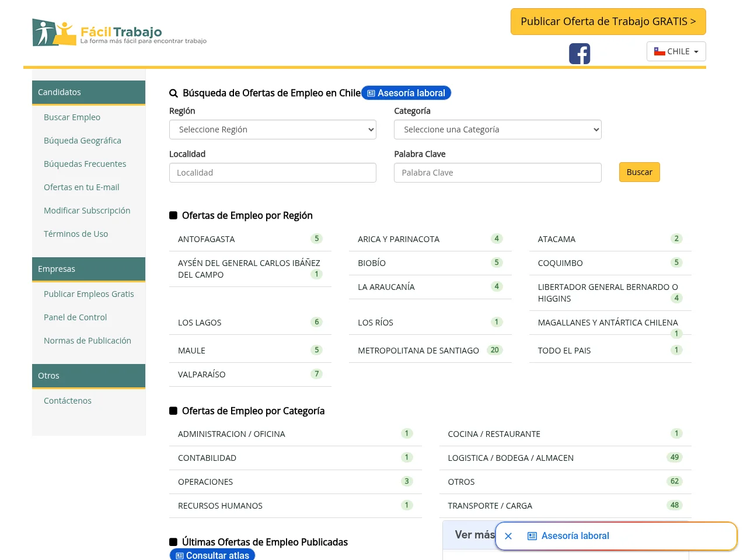Screen dimensions: 747x560
Task: Click the FácilTrabajo logo
Action: pos(120,33)
